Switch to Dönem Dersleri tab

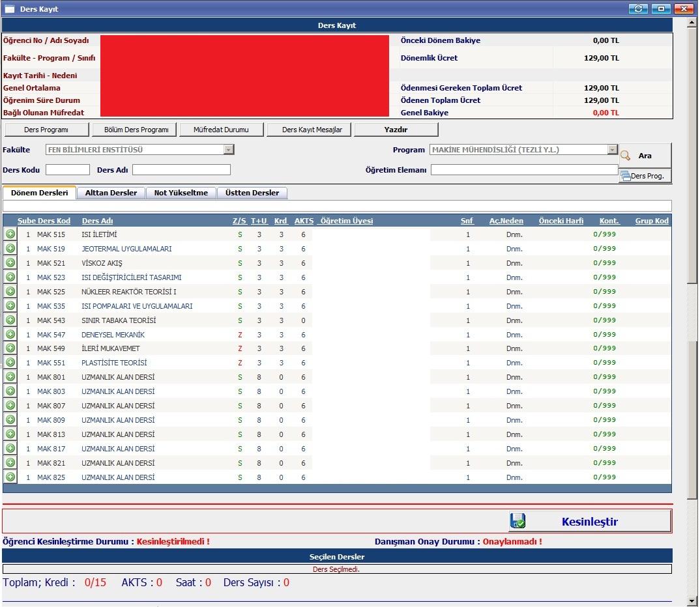point(39,193)
